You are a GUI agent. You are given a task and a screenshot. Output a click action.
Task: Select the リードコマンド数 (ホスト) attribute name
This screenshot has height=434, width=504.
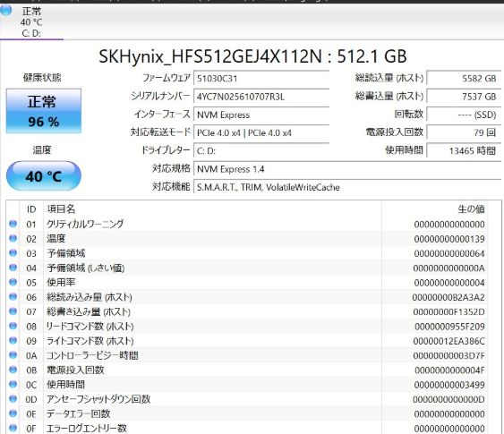click(90, 327)
